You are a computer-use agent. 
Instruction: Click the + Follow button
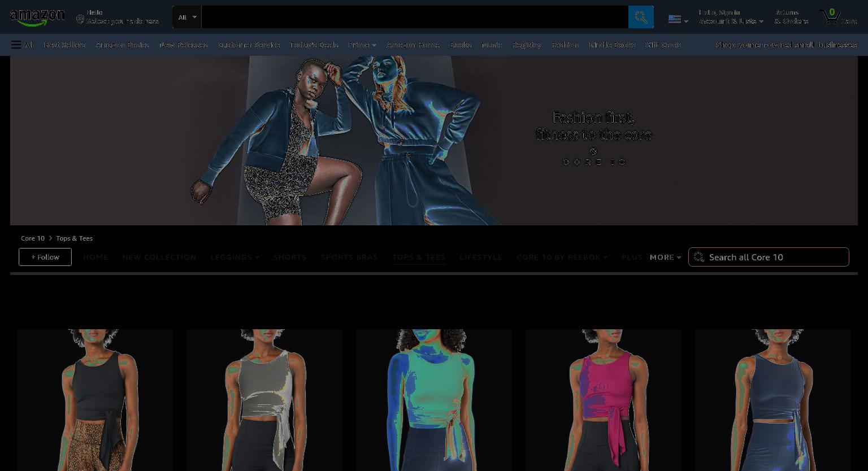click(x=45, y=257)
